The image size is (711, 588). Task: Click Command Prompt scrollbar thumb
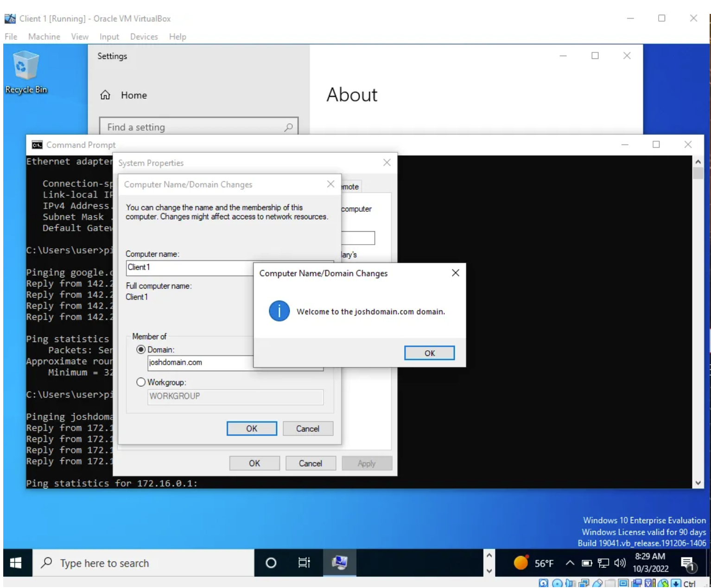(698, 173)
